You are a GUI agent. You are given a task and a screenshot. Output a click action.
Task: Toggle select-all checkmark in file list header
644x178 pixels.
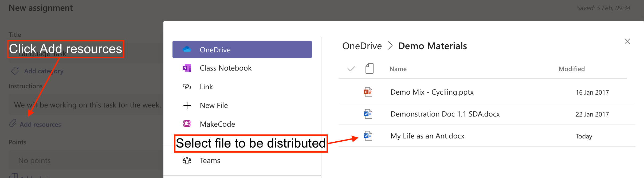point(351,69)
